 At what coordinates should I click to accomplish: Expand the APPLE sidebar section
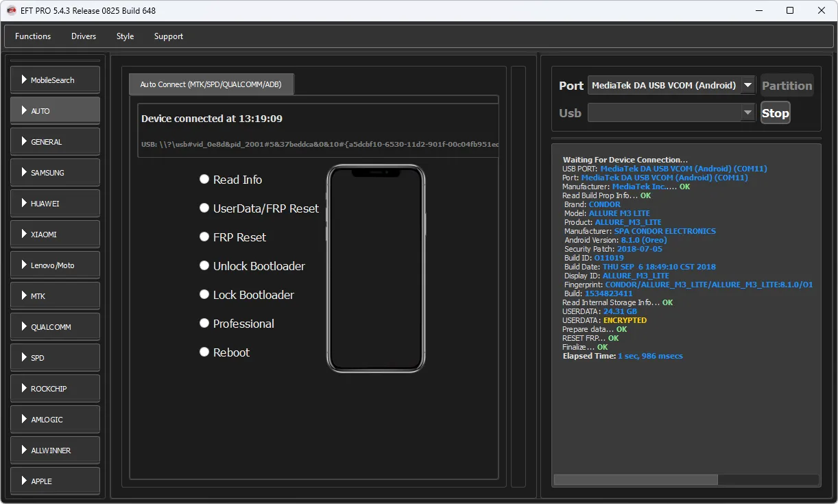point(55,481)
